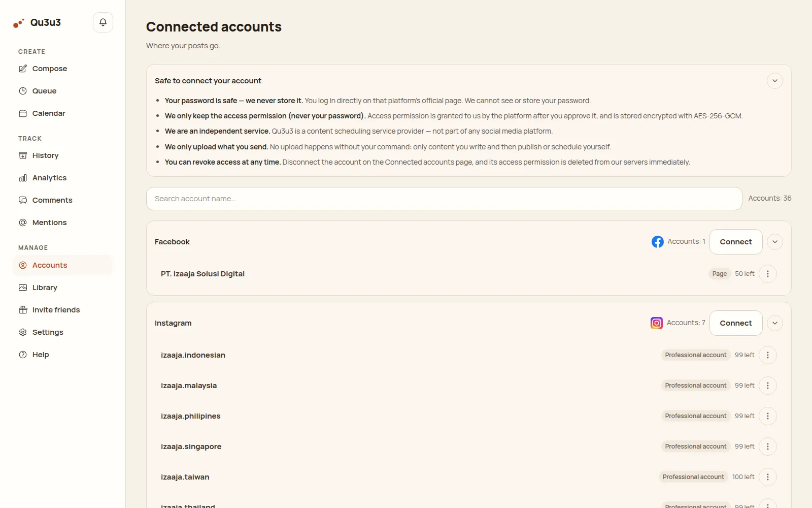Click the Queue clock icon
The height and width of the screenshot is (508, 812).
click(x=23, y=91)
